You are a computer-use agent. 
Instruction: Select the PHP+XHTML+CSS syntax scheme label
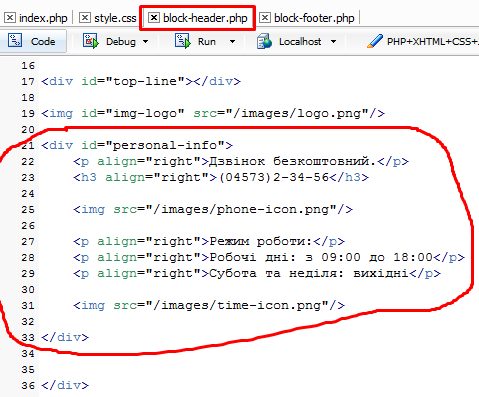[x=433, y=42]
